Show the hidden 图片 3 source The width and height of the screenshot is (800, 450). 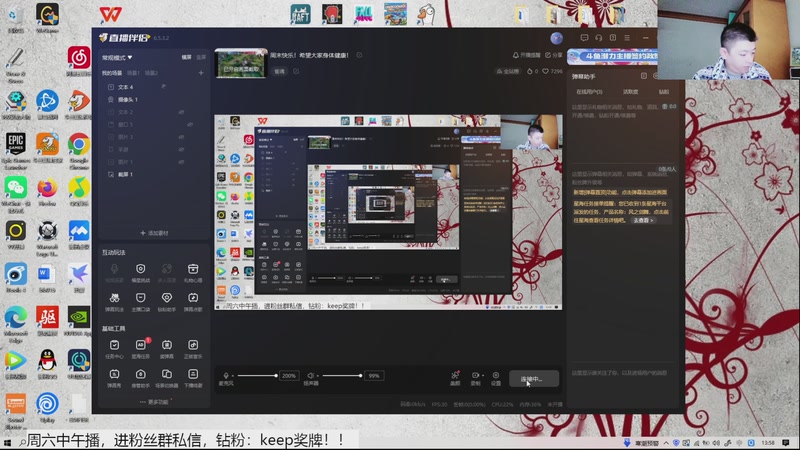(x=181, y=137)
